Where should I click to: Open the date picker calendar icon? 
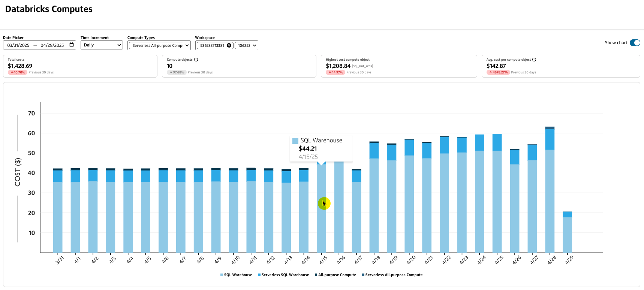coord(72,45)
